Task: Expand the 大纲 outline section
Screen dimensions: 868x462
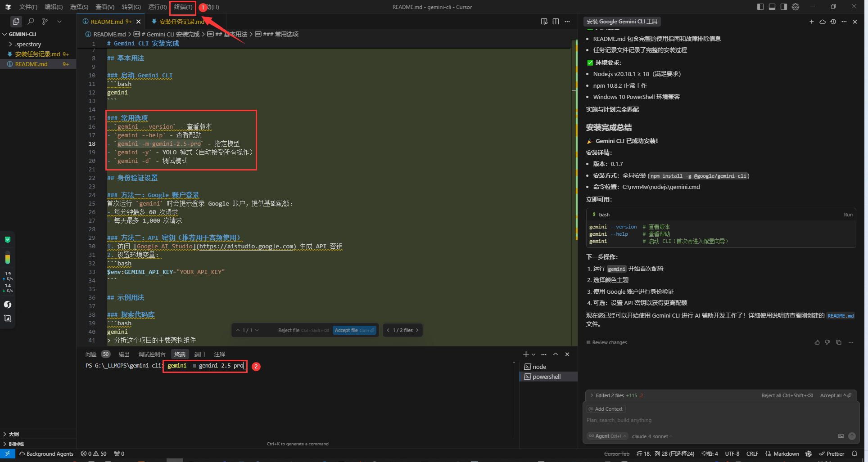Action: pyautogui.click(x=38, y=434)
